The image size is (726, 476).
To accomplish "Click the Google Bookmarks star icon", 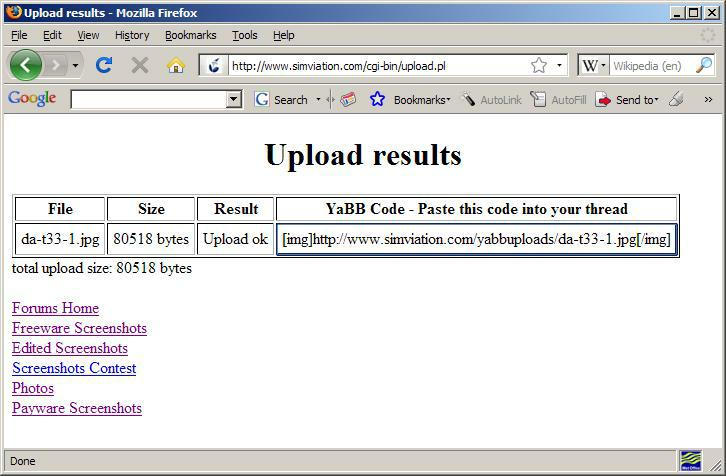I will coord(377,99).
